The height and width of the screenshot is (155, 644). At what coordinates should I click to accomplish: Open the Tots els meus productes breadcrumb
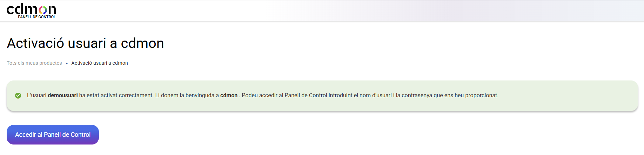coord(34,63)
